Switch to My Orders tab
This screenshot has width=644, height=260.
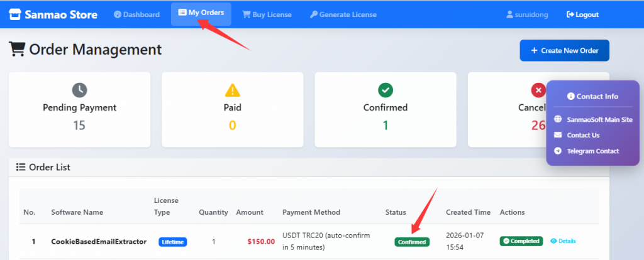point(201,13)
